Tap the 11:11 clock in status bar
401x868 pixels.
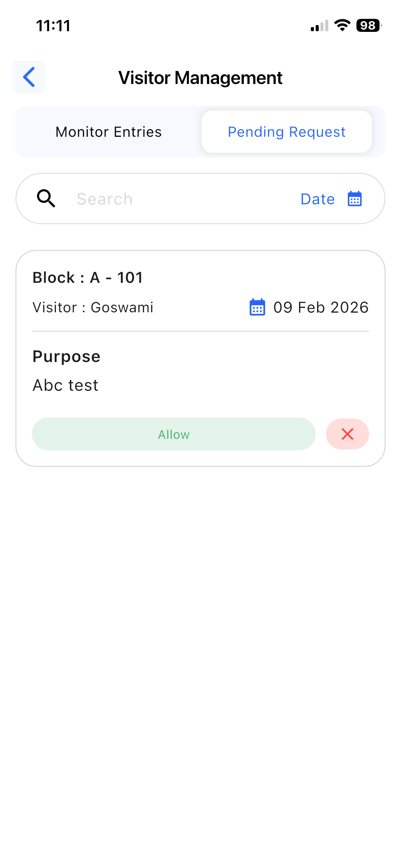pos(53,26)
